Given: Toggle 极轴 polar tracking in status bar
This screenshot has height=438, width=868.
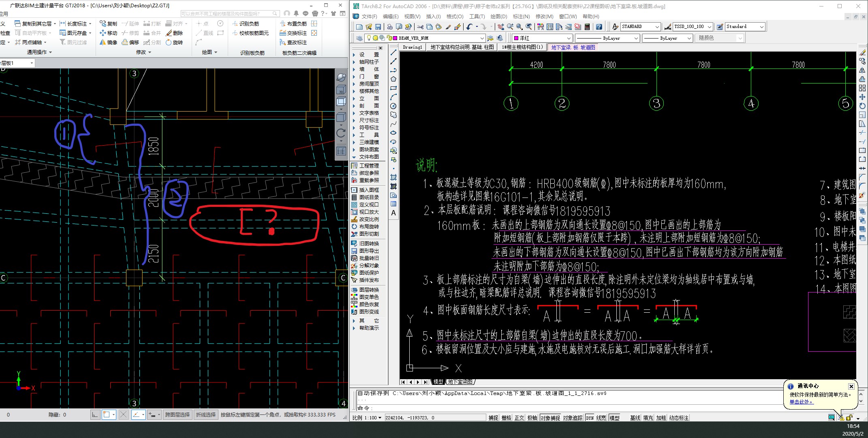Looking at the screenshot, I should (x=532, y=418).
